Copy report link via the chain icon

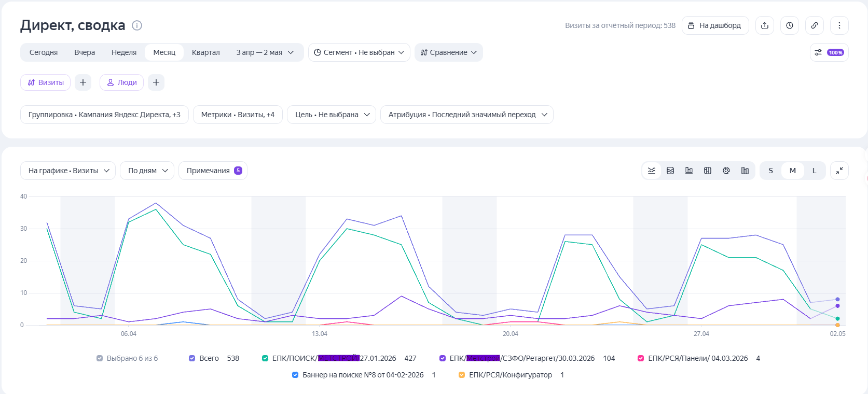pos(815,25)
